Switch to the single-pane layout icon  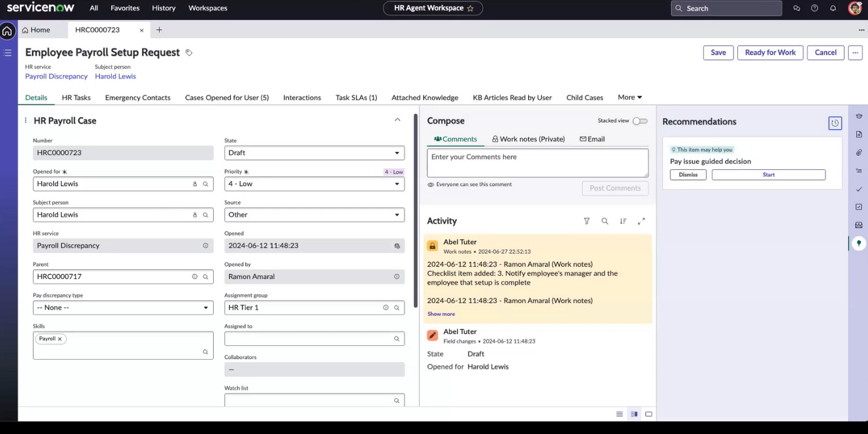tap(649, 414)
